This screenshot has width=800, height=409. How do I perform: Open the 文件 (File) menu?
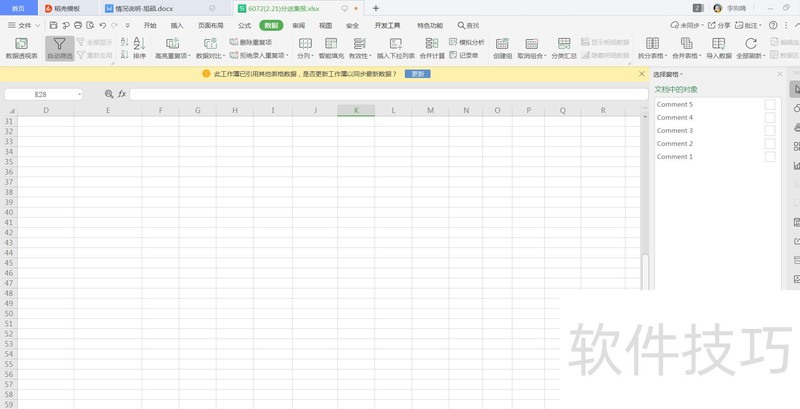point(24,25)
